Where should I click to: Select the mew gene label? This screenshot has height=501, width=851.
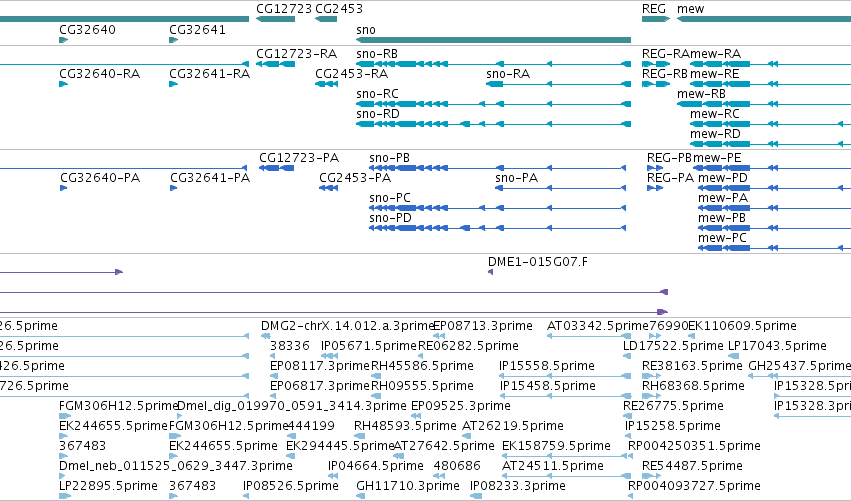690,9
